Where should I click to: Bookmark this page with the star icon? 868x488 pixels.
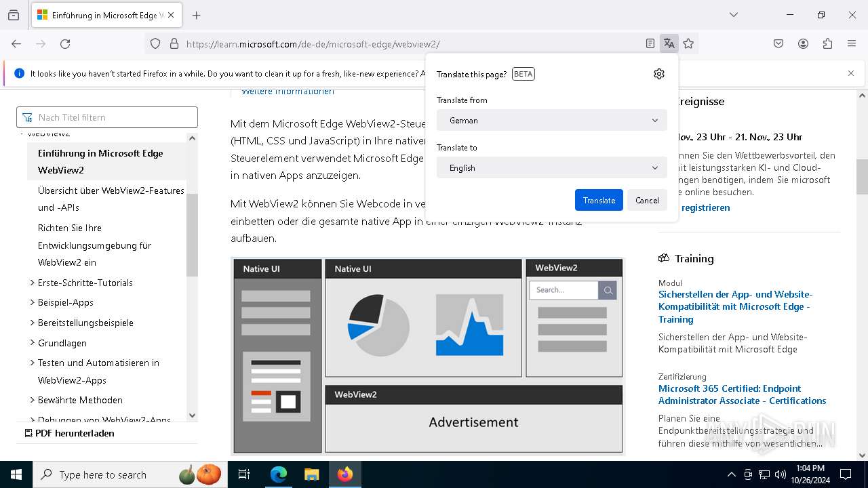pyautogui.click(x=688, y=43)
